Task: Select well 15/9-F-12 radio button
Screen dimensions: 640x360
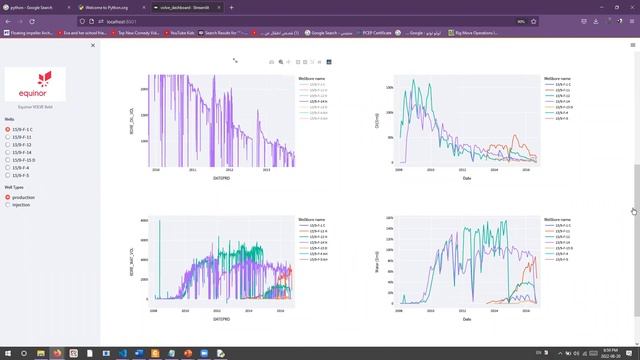Action: [8, 144]
